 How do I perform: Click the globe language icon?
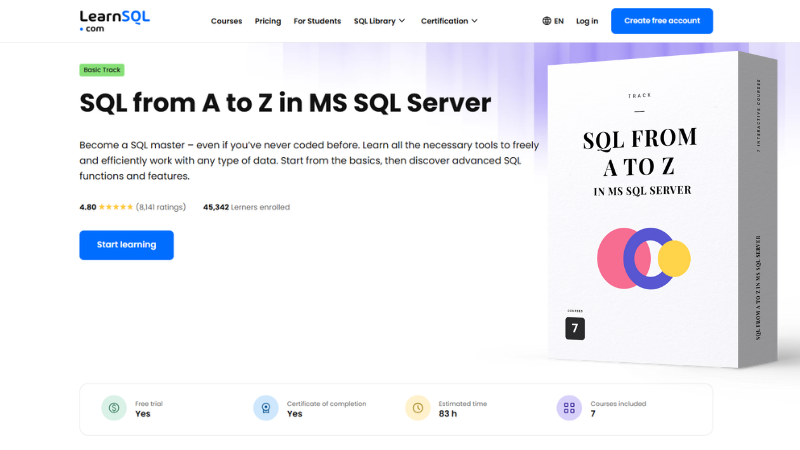coord(546,21)
